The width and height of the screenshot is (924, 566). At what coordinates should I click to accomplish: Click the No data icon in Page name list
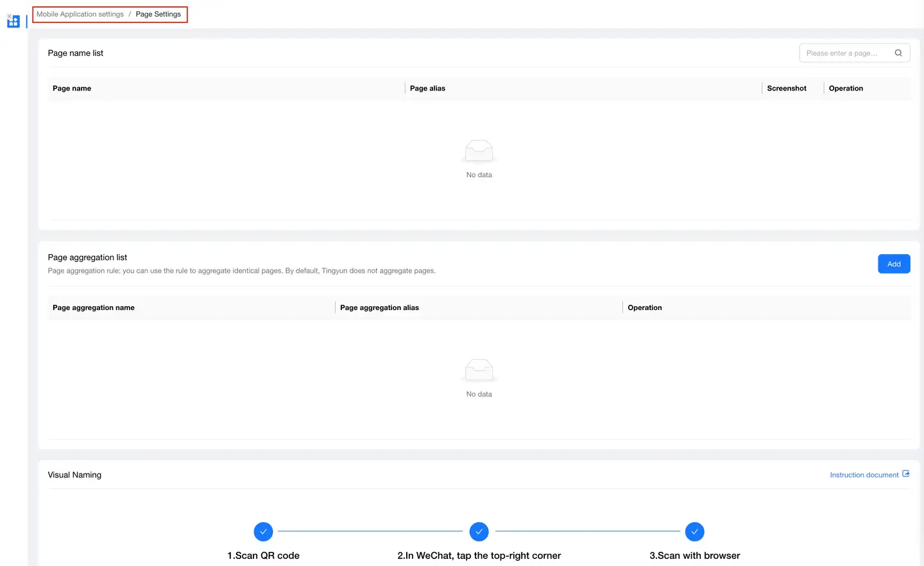479,151
